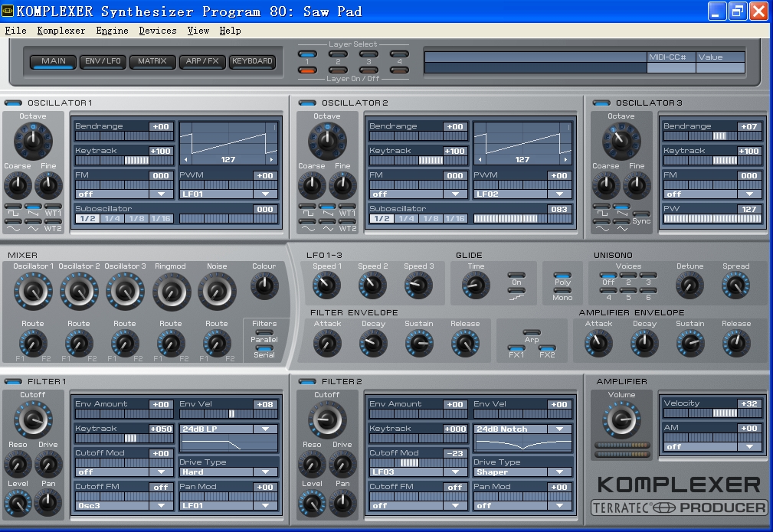
Task: Select the square waveform in Oscillator 1
Action: click(13, 207)
